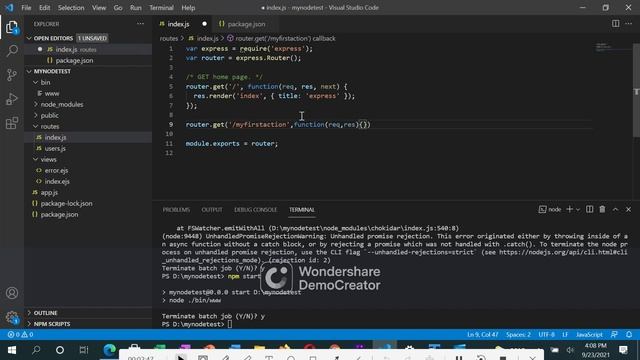Open package-lock.json in explorer
The width and height of the screenshot is (640, 360).
88,204
